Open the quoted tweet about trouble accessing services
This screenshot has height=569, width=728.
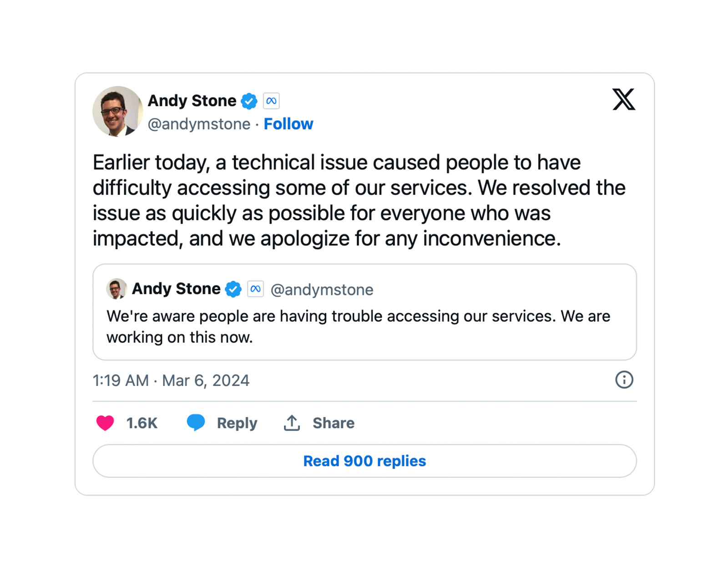click(x=364, y=327)
